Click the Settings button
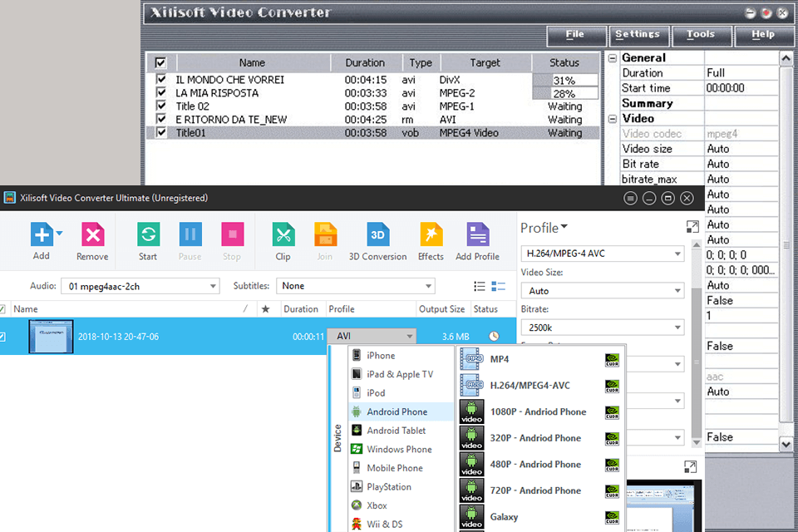 coord(638,35)
